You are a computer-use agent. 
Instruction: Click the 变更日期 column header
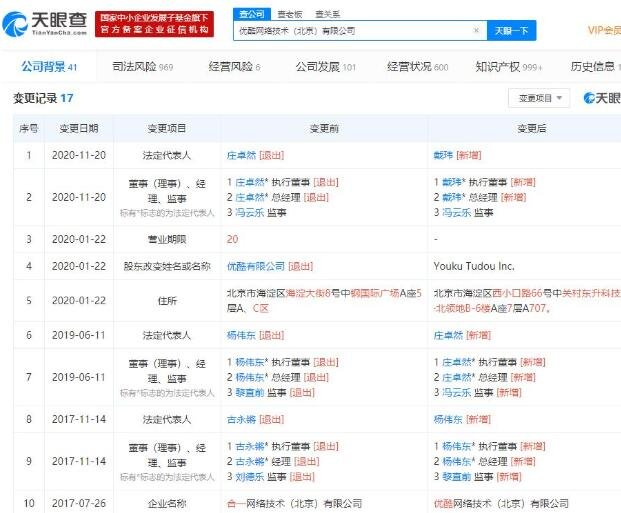(79, 128)
